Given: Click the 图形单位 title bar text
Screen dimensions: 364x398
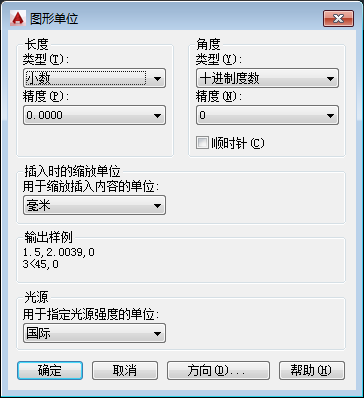Looking at the screenshot, I should [54, 19].
